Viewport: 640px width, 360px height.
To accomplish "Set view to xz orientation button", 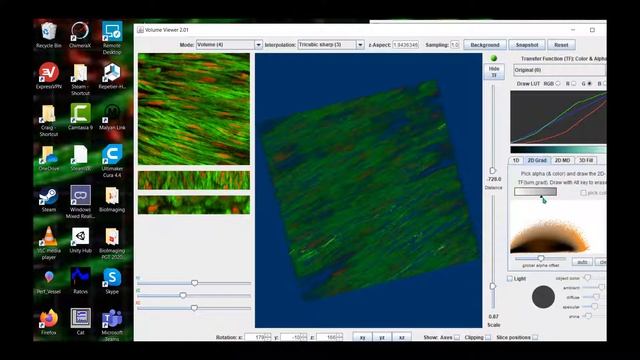I will click(402, 337).
